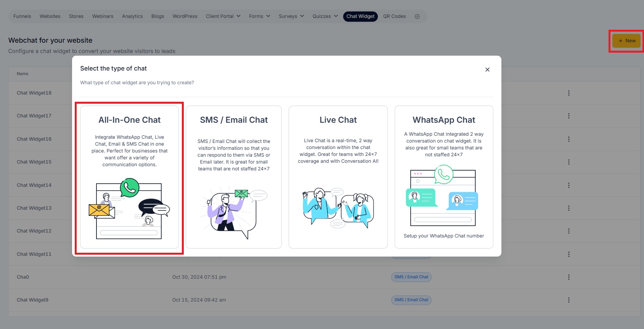Viewport: 644px width, 329px height.
Task: Open three-dot menu for Chat Widget15
Action: coord(569,162)
